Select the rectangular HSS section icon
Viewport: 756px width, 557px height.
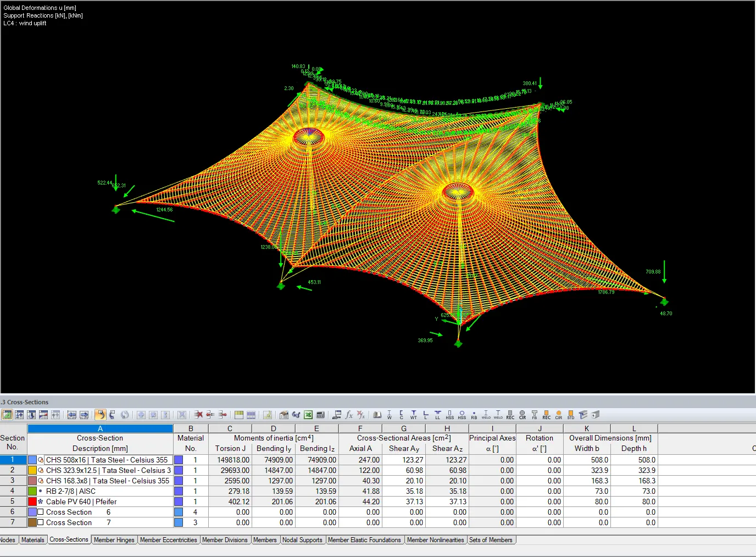(x=450, y=415)
